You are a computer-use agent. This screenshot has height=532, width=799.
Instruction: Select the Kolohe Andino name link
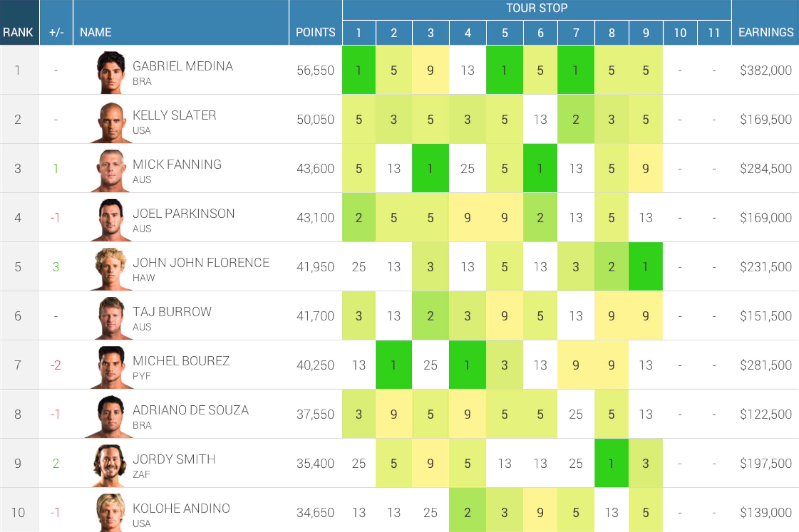point(181,508)
